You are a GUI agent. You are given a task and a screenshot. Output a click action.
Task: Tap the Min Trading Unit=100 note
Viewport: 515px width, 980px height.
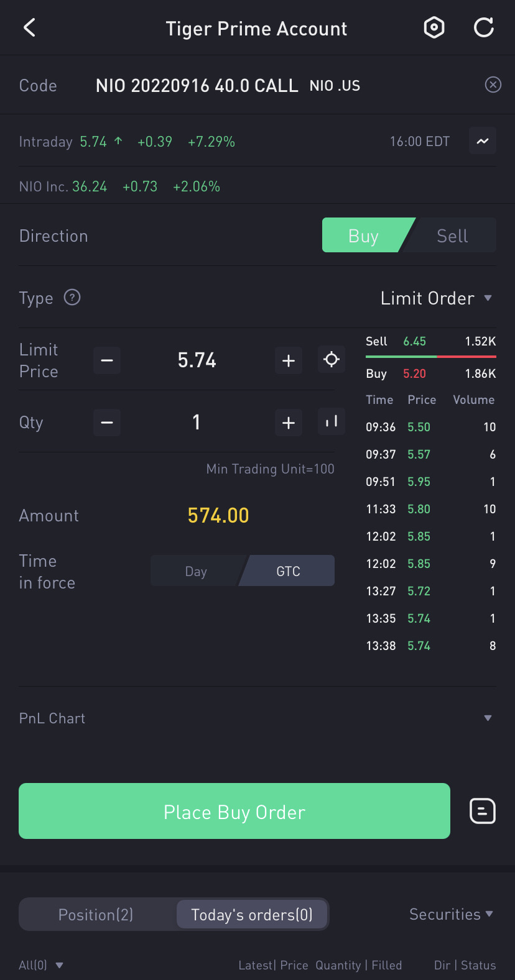pyautogui.click(x=271, y=469)
